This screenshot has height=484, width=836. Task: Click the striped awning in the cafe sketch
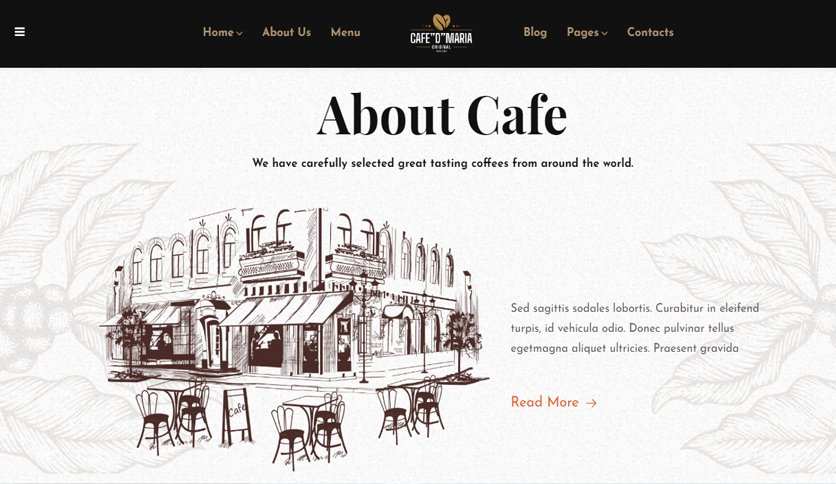click(285, 309)
